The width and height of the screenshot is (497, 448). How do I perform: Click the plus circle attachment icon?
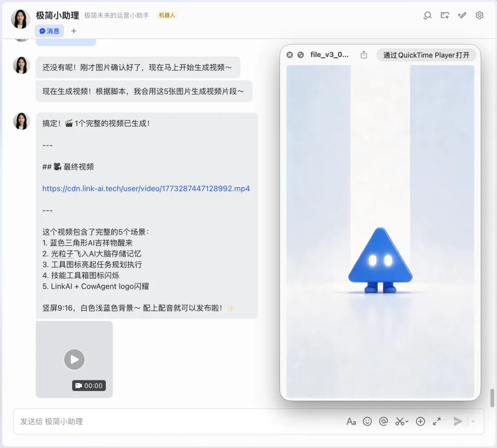click(x=420, y=421)
